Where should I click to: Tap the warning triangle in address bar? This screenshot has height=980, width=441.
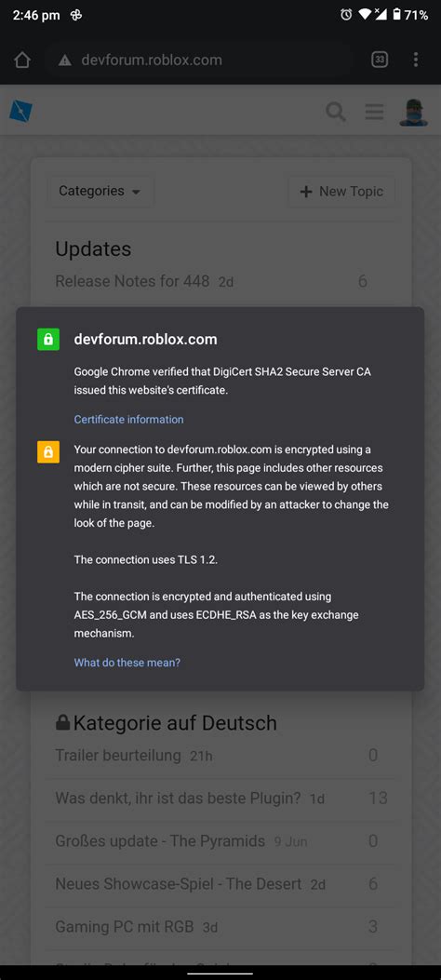click(x=65, y=60)
